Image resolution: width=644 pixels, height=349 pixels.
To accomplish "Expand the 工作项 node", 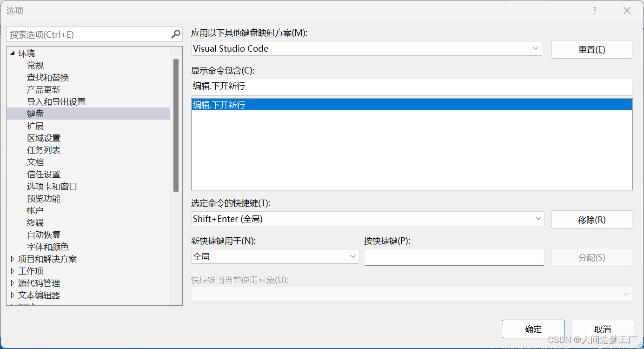I will tap(13, 271).
